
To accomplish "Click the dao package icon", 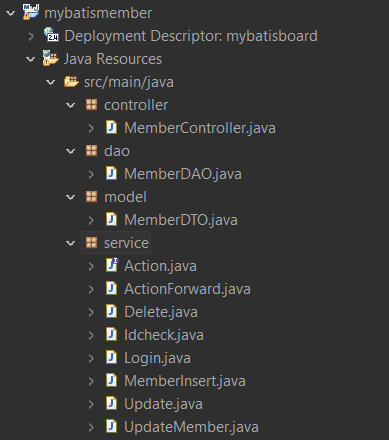I will click(x=91, y=151).
